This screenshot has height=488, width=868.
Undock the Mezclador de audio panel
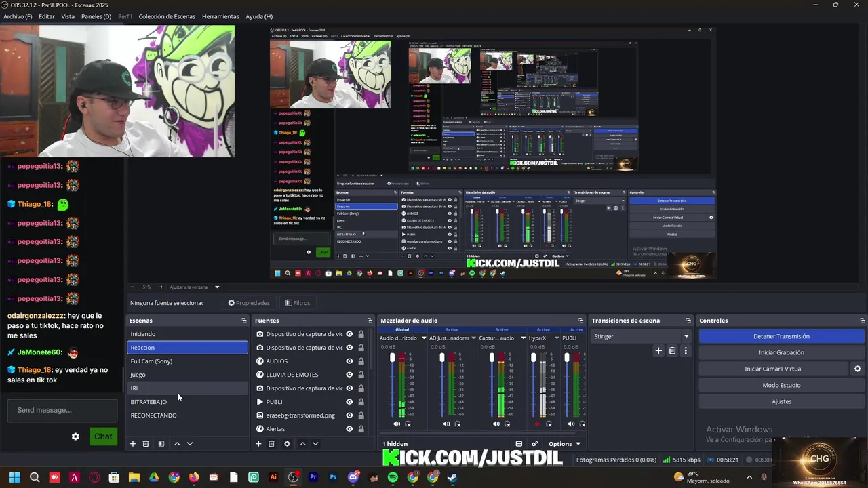[580, 321]
